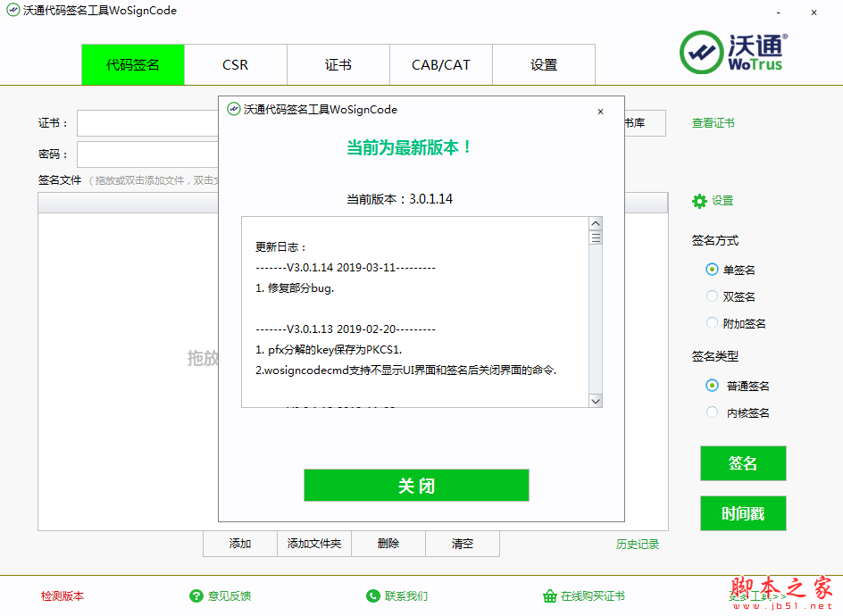Screen dimensions: 843x616
Task: Click the wosigncodecmd changelog line
Action: pyautogui.click(x=406, y=370)
